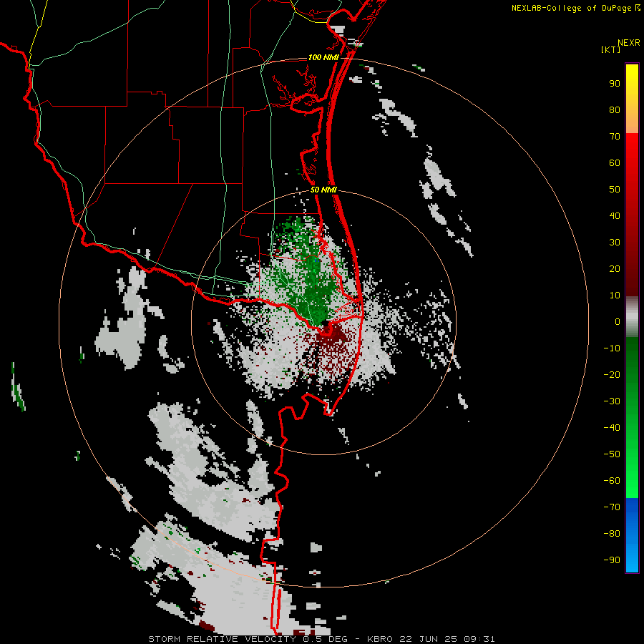Click the '[KT]' units label

tap(610, 49)
